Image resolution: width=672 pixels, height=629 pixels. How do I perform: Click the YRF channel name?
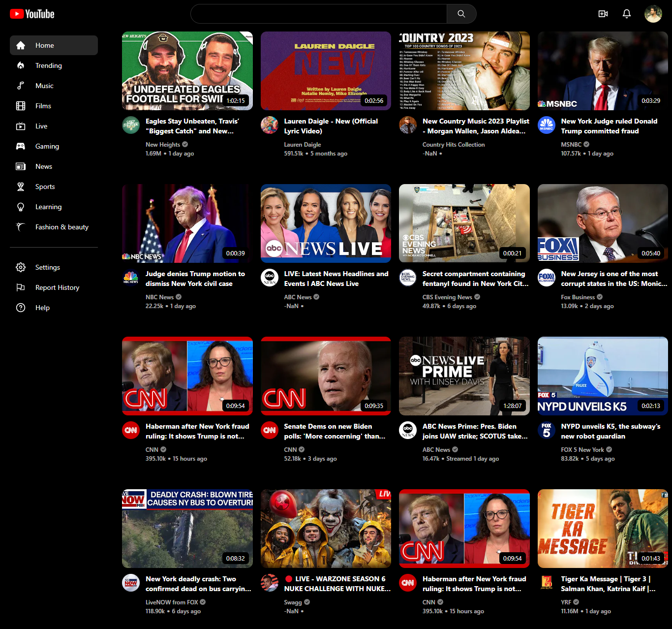(566, 602)
